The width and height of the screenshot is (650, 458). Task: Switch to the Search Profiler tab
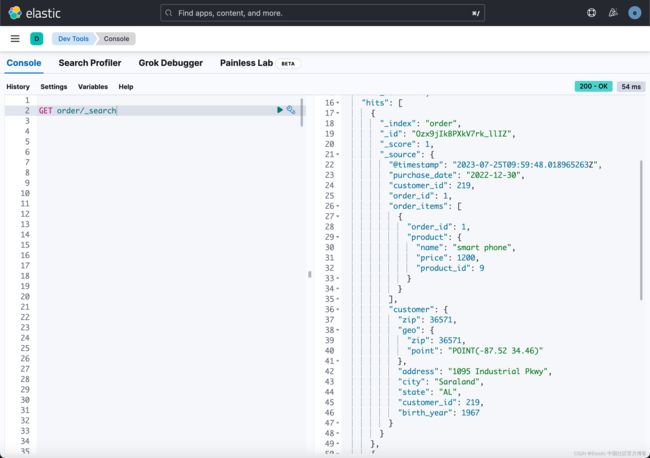(90, 63)
